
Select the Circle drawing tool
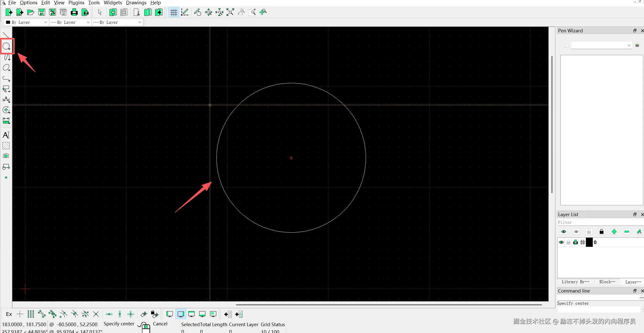[6, 46]
